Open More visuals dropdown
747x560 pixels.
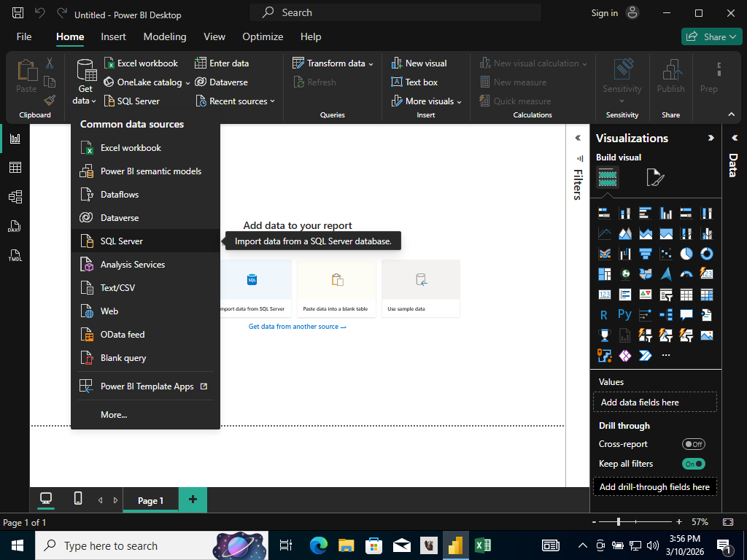[426, 101]
